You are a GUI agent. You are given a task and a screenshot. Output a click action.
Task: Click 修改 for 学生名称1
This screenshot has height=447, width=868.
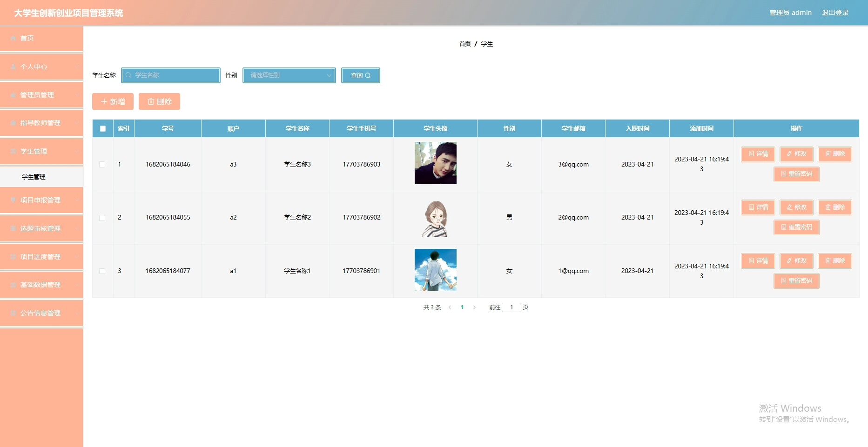coord(796,261)
